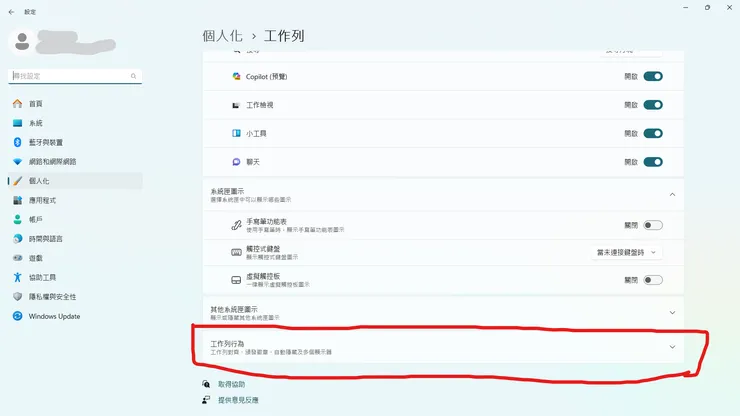
Task: Select 系統 in the sidebar
Action: pyautogui.click(x=75, y=123)
